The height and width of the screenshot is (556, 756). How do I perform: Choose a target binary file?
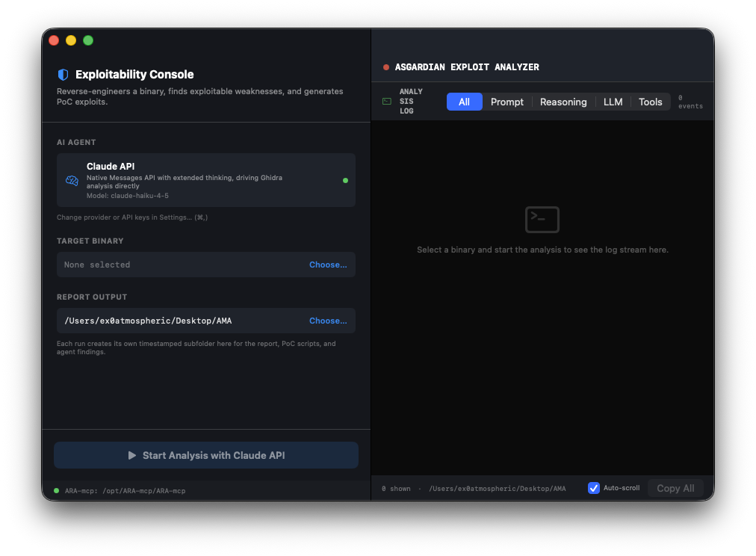[328, 265]
